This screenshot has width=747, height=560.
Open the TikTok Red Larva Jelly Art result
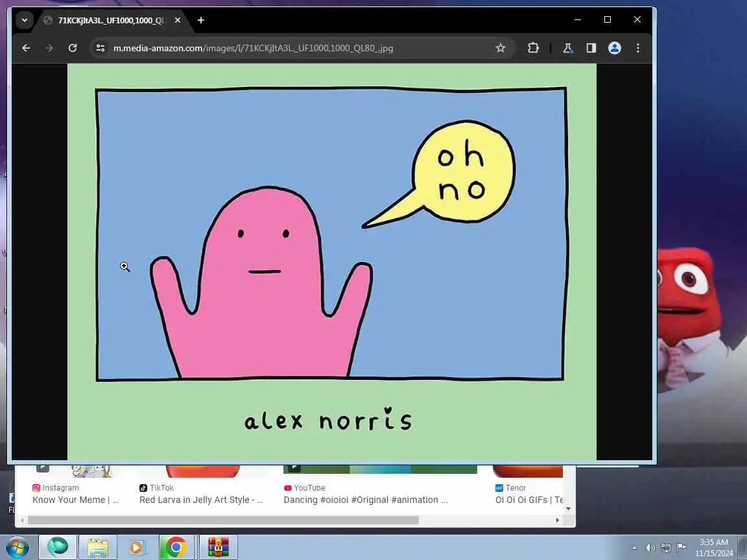pyautogui.click(x=201, y=500)
